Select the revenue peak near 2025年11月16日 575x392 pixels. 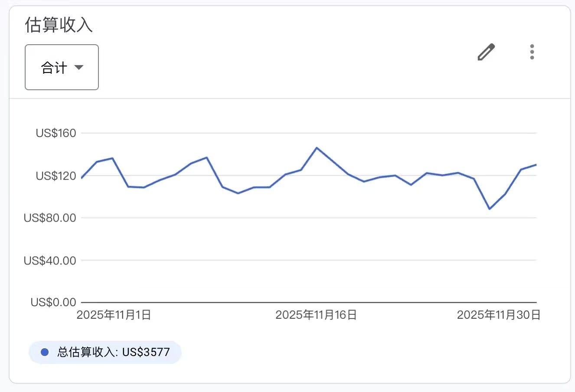(x=317, y=148)
